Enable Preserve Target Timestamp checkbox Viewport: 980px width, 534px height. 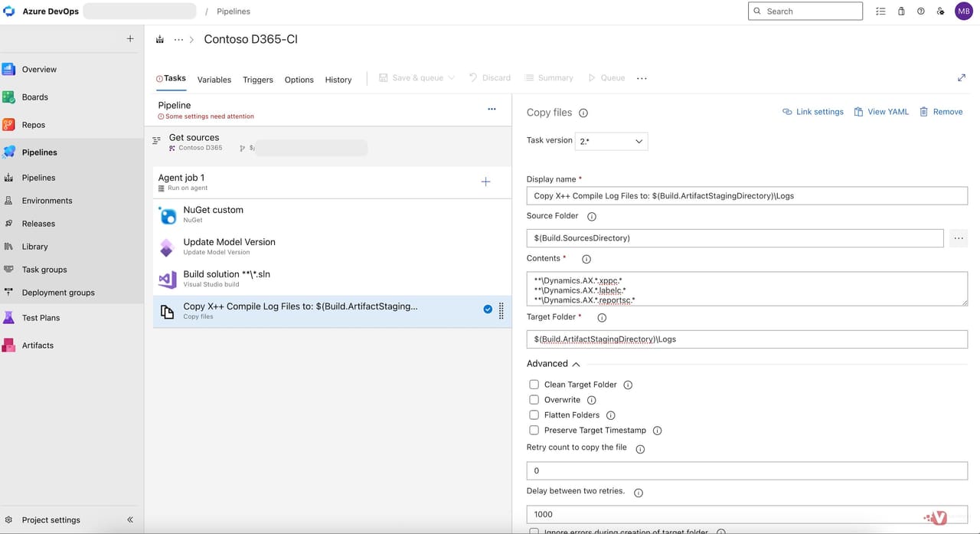pos(534,431)
